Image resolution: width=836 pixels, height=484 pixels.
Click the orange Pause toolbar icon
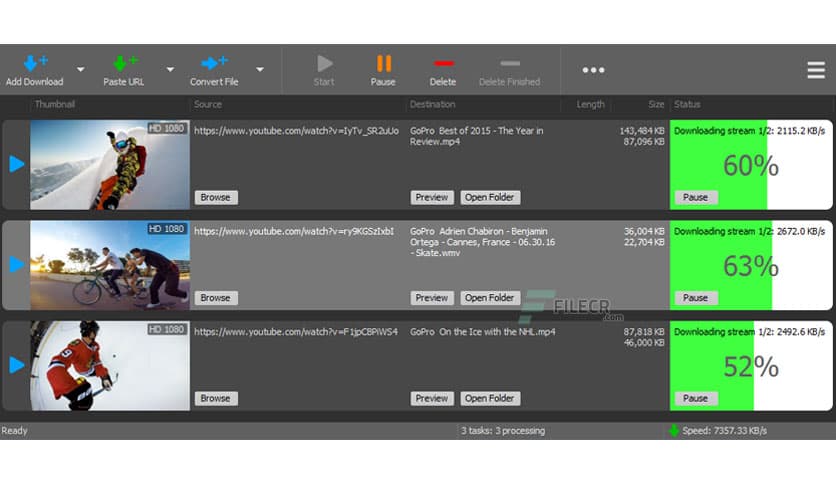coord(384,63)
